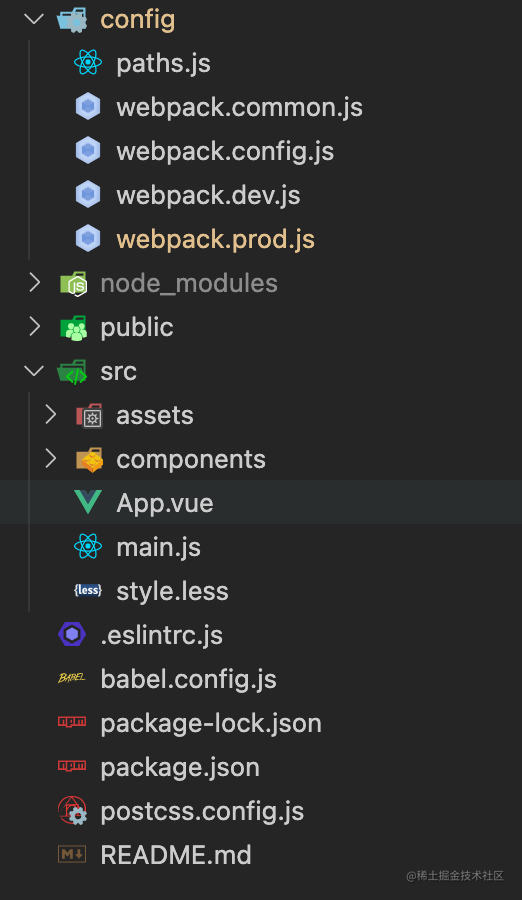This screenshot has width=522, height=900.
Task: Expand the assets folder arrow
Action: [51, 414]
